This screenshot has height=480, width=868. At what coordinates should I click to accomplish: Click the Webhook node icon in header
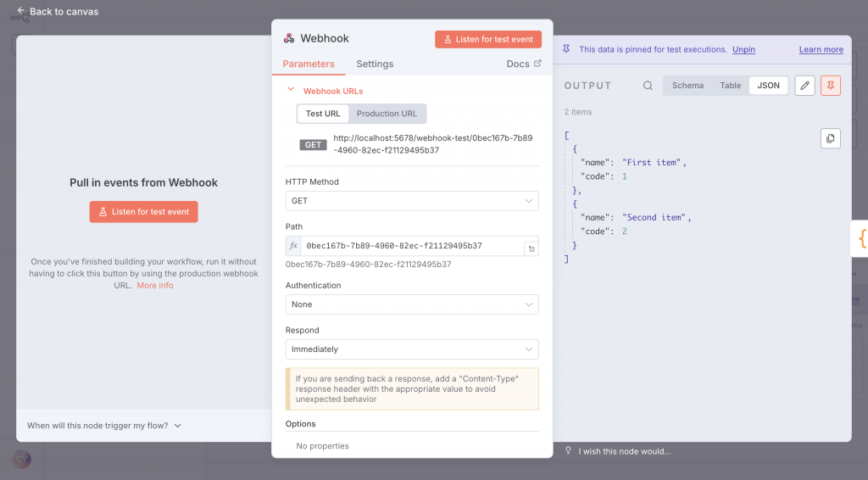click(x=289, y=38)
